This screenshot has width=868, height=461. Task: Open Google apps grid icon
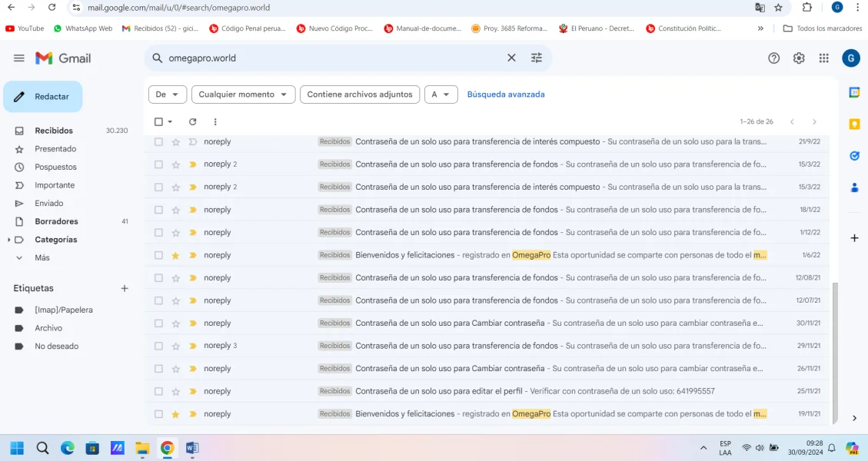[823, 58]
